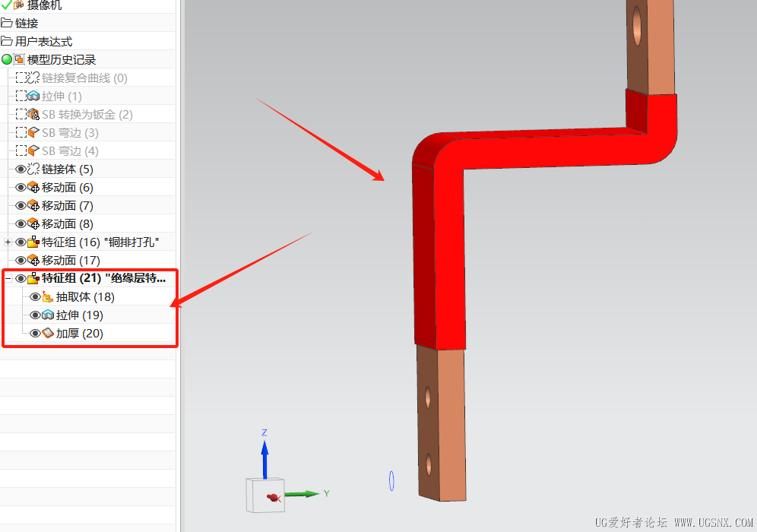The height and width of the screenshot is (532, 757).
Task: Select the 链接 tree label
Action: [x=27, y=23]
